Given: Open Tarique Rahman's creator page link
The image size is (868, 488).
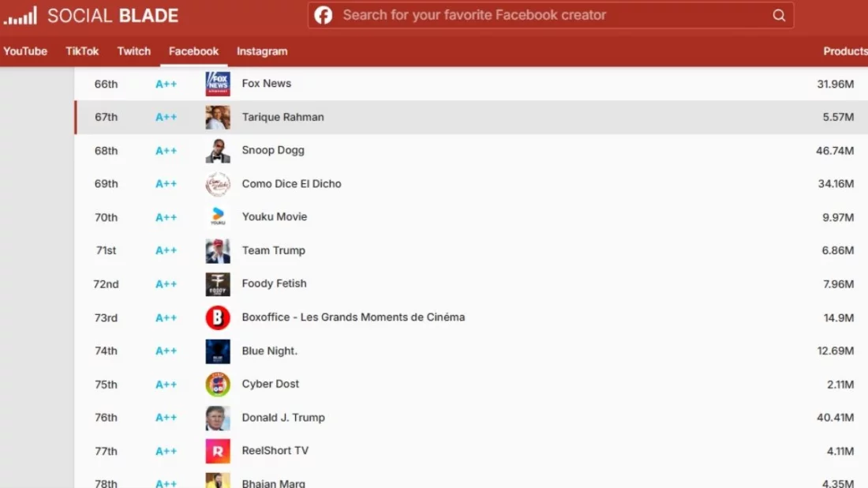Looking at the screenshot, I should point(282,117).
